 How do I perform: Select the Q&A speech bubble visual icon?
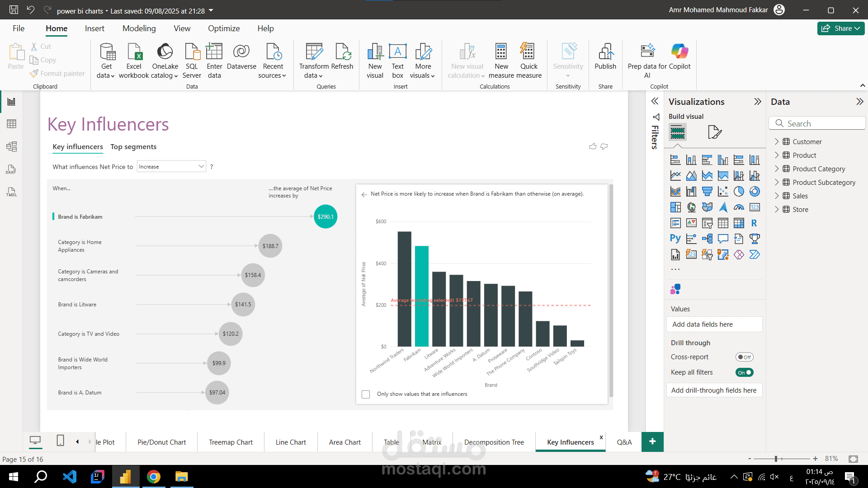tap(723, 239)
